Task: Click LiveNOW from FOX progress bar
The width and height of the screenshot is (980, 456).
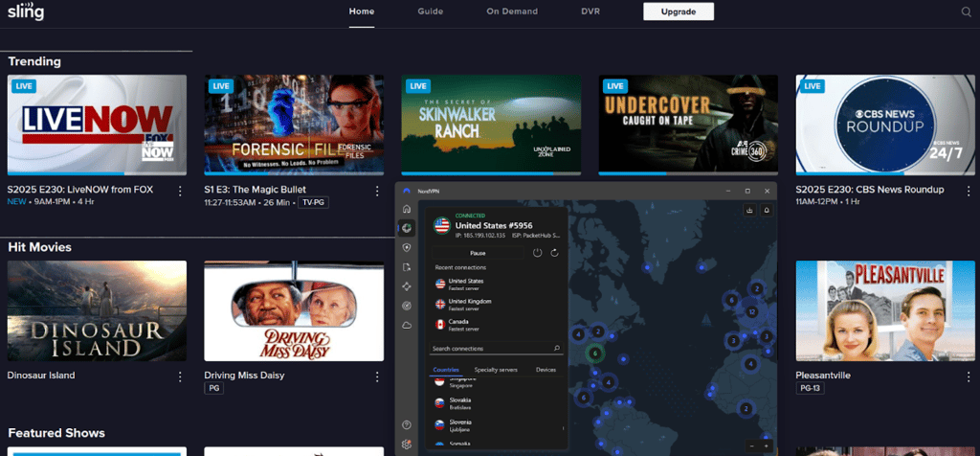Action: pyautogui.click(x=97, y=173)
